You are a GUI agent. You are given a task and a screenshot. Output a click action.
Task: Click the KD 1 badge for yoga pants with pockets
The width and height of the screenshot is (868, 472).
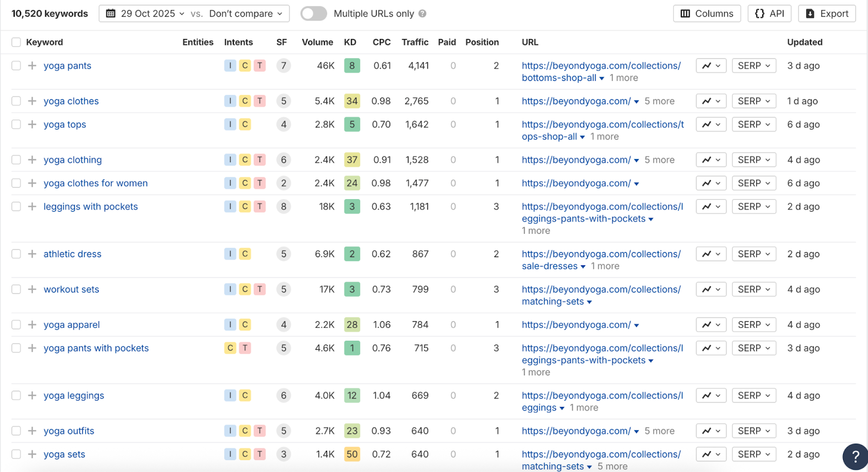352,348
